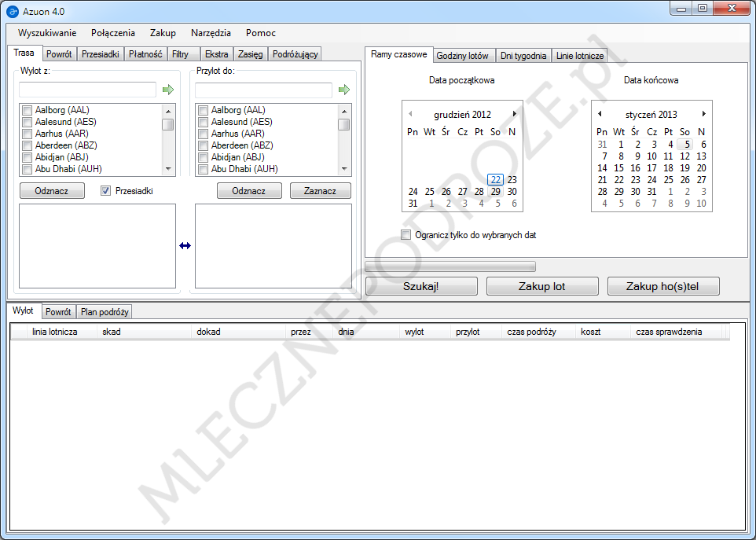Check Aalborg (AAL) in departure list

pos(28,111)
